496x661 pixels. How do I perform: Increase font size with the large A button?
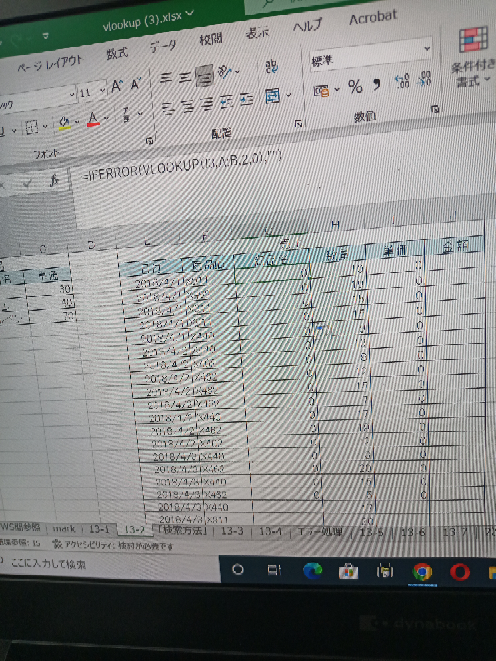(x=116, y=86)
